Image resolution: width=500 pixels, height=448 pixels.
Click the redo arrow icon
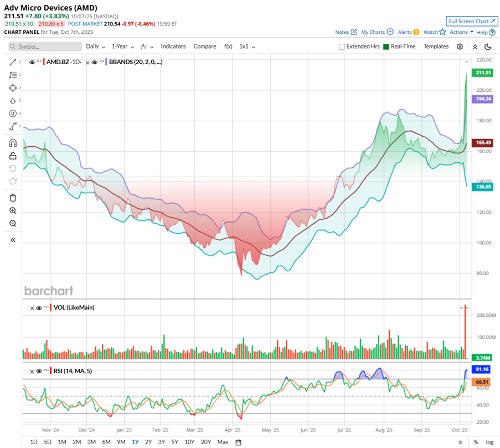pos(13,181)
